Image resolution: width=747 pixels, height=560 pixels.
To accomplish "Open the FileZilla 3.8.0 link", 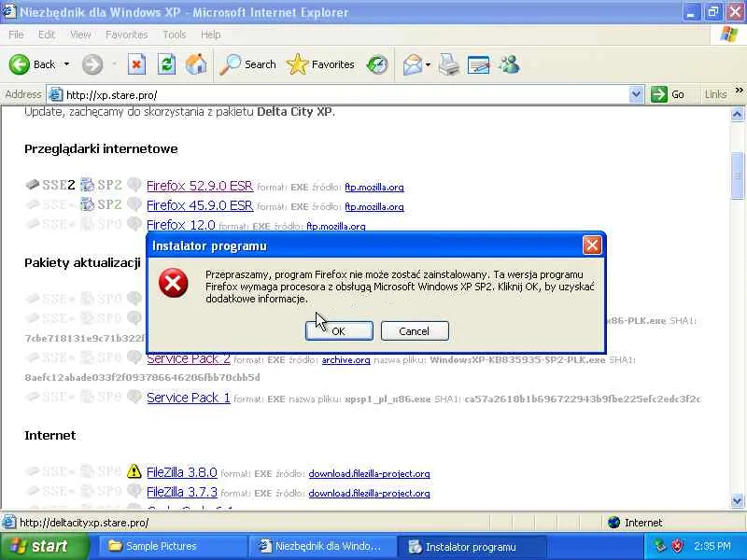I will point(181,472).
